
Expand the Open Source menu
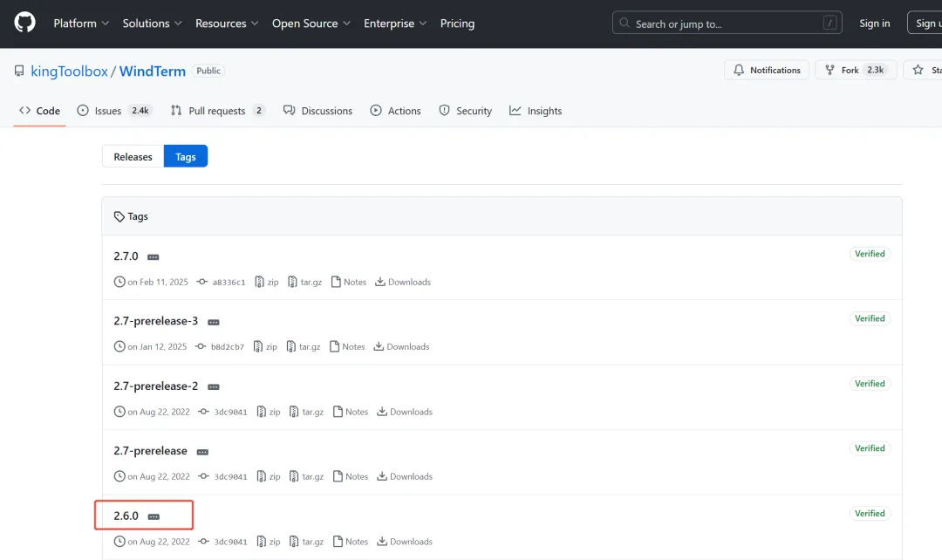point(311,24)
